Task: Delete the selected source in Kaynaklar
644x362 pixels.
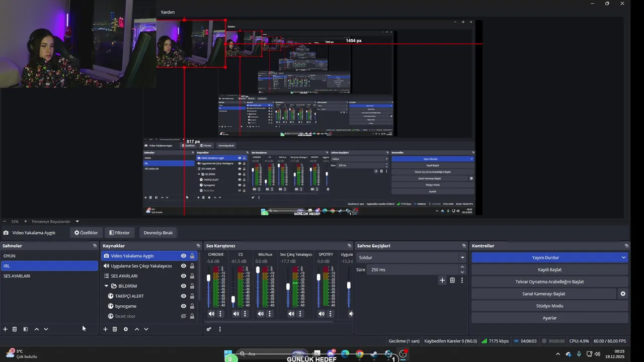Action: [115, 329]
